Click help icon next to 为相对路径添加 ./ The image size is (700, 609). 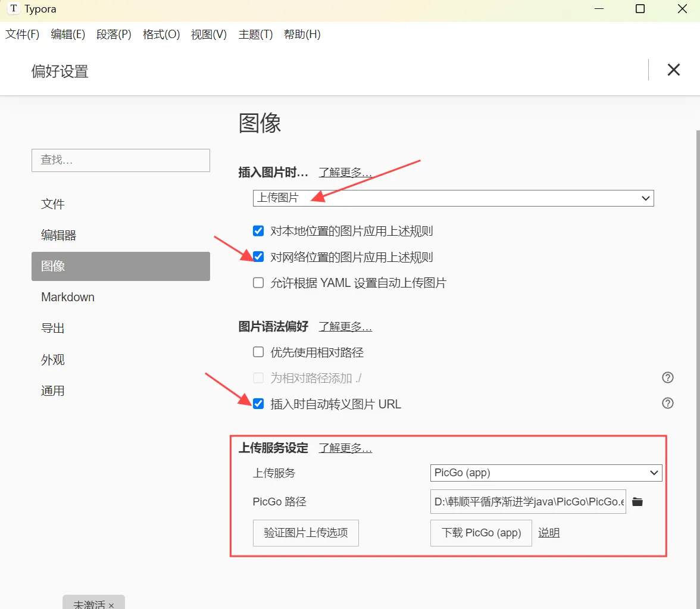click(x=668, y=377)
